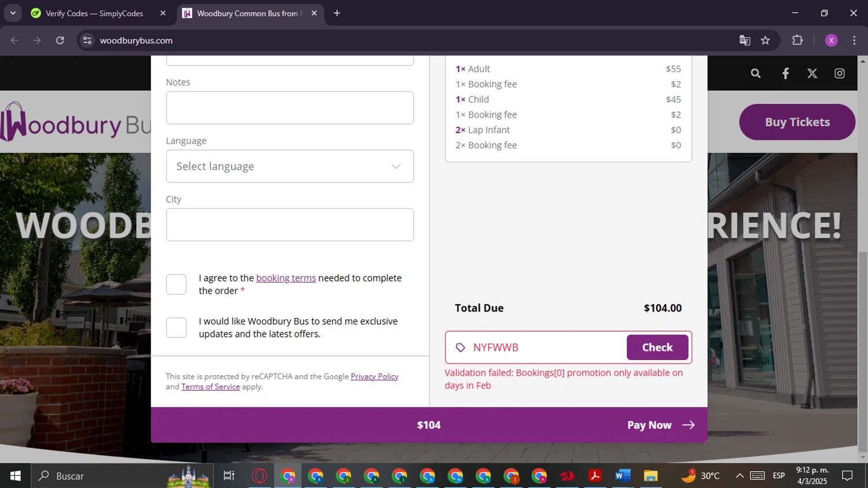Click the promo code tag icon
868x488 pixels.
[x=461, y=347]
